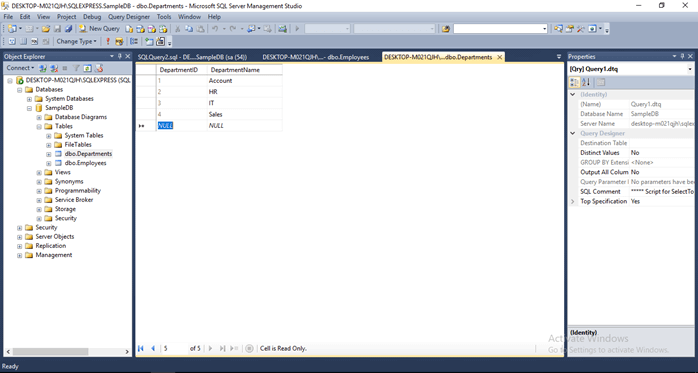Toggle the SQL Pane icon
Viewport: 698px width, 373px height.
tap(34, 41)
